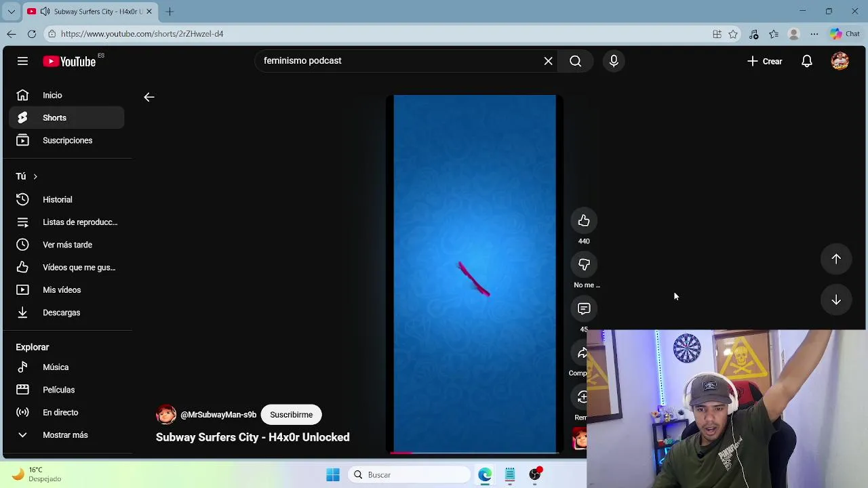Open OBS from the taskbar
This screenshot has width=868, height=488.
click(x=535, y=475)
